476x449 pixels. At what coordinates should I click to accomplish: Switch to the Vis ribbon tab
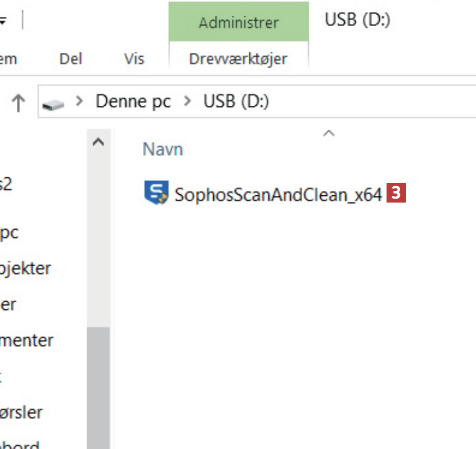pyautogui.click(x=134, y=59)
